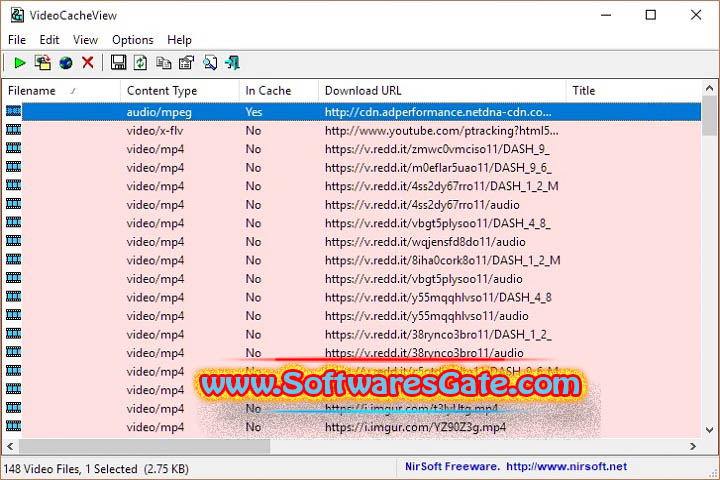
Task: Open download URL in browser globe icon
Action: point(66,63)
